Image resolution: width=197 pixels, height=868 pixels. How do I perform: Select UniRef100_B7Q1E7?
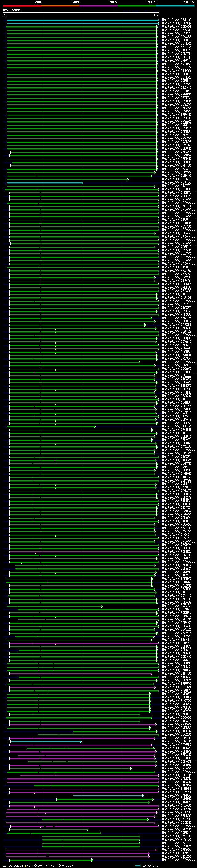pyautogui.click(x=177, y=375)
